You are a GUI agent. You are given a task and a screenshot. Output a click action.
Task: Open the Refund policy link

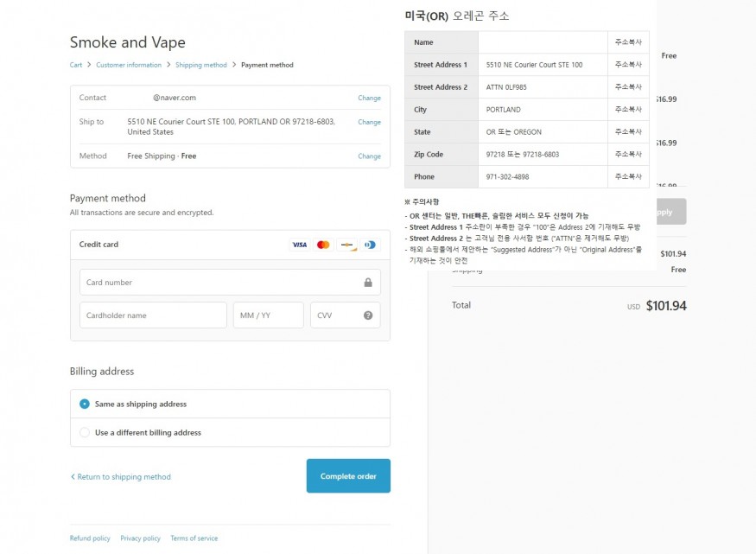[90, 538]
